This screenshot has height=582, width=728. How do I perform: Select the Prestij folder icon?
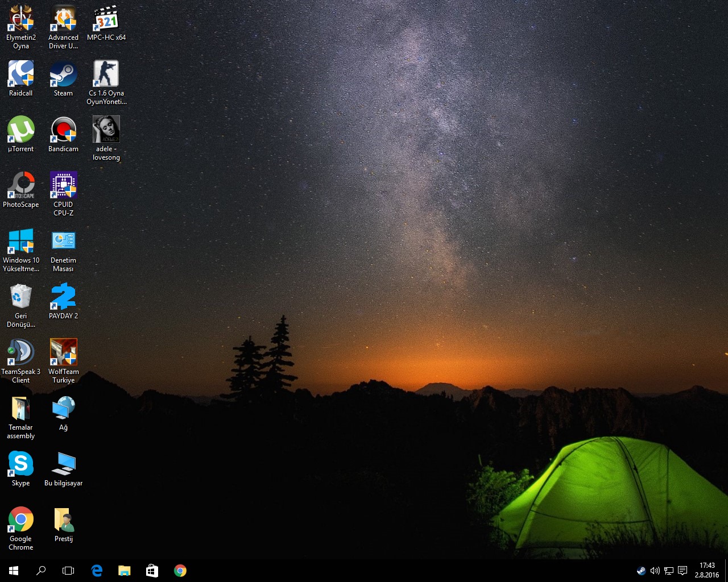63,524
